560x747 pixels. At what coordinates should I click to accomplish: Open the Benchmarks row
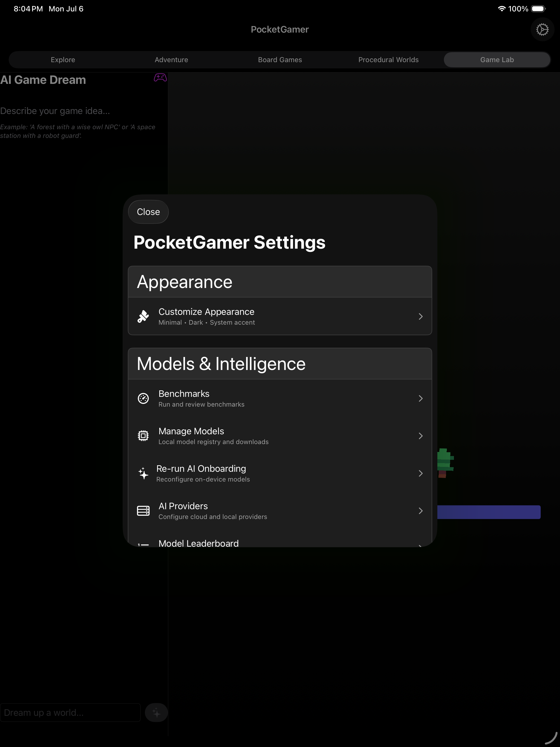(280, 398)
